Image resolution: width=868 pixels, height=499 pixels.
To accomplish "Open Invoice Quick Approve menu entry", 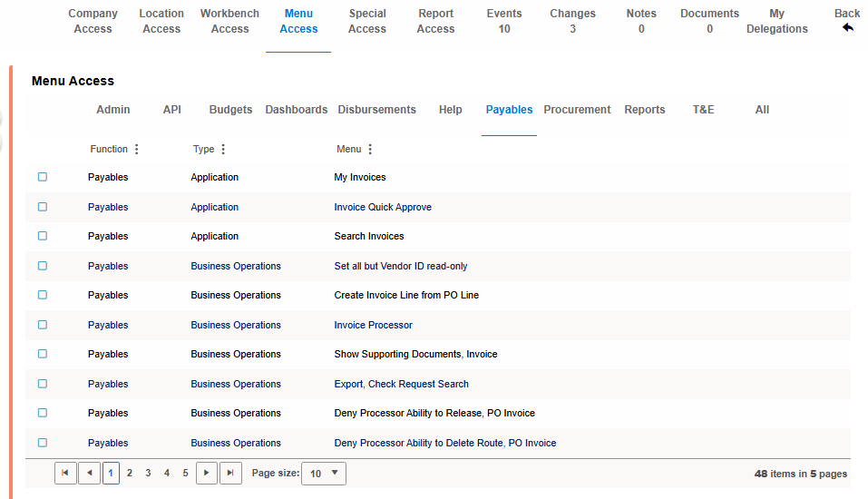I will click(383, 207).
